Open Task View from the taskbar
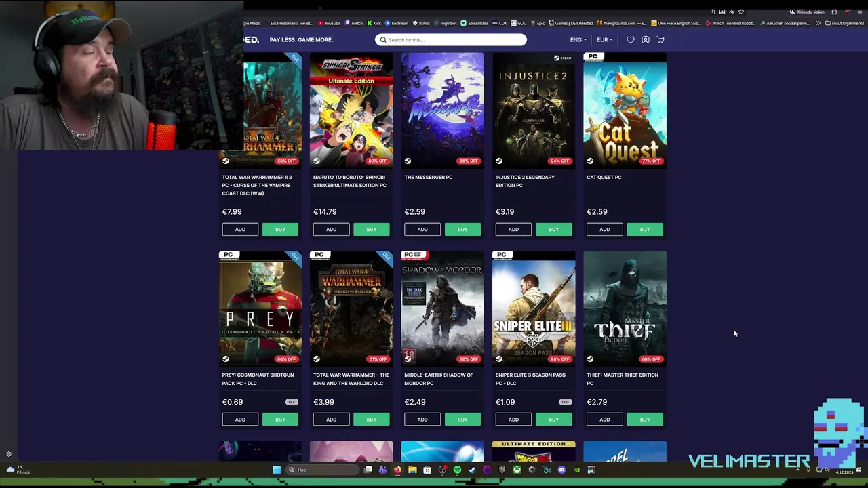The width and height of the screenshot is (868, 488). (x=368, y=470)
